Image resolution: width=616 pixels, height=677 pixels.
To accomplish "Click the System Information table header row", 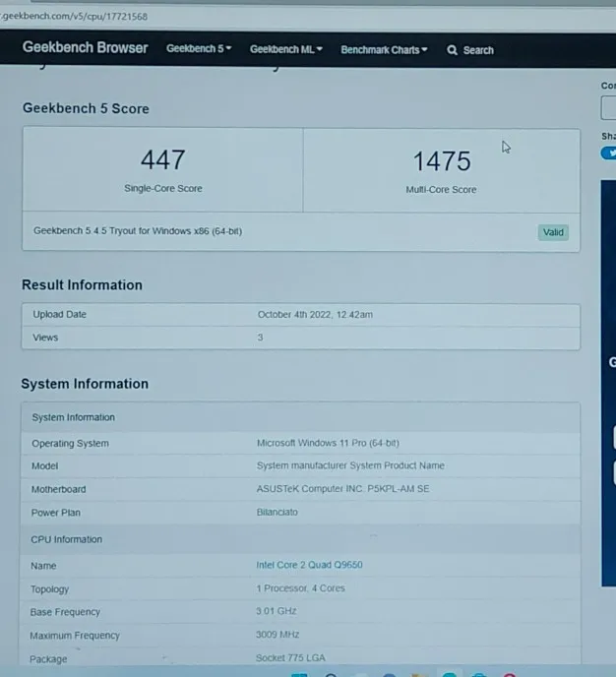I will 300,417.
